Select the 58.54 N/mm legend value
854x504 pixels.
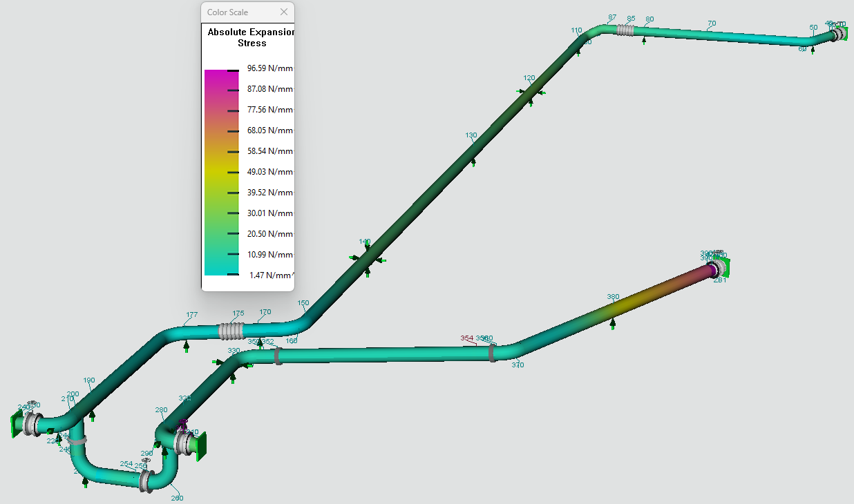coord(270,151)
